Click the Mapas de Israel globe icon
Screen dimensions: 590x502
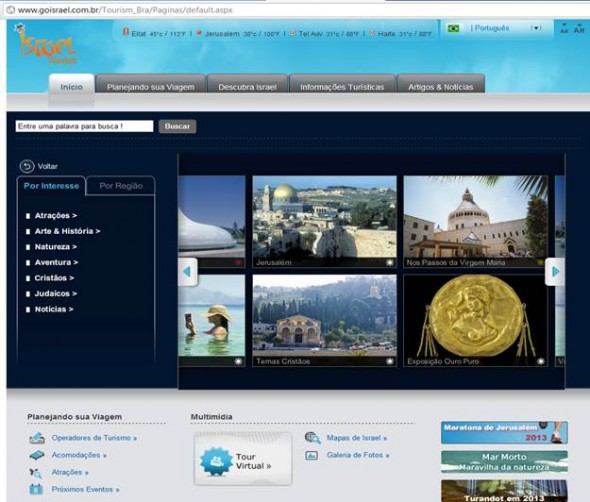click(313, 438)
